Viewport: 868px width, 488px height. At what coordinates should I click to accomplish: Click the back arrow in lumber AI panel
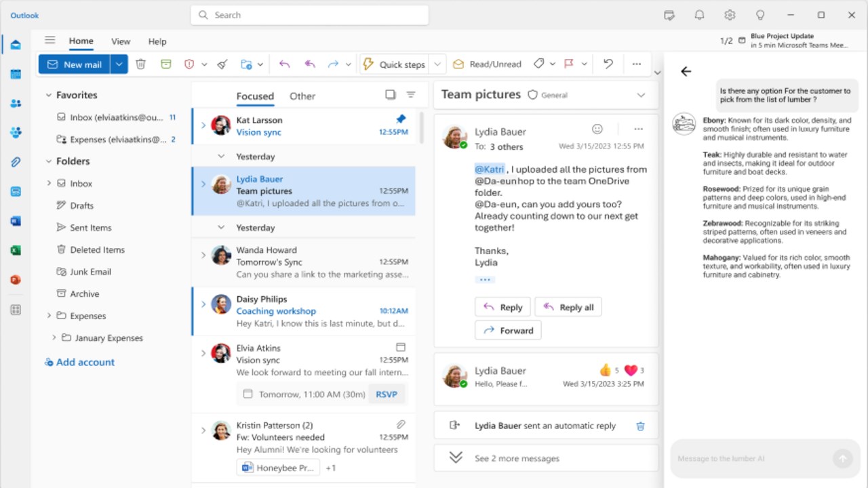(686, 71)
